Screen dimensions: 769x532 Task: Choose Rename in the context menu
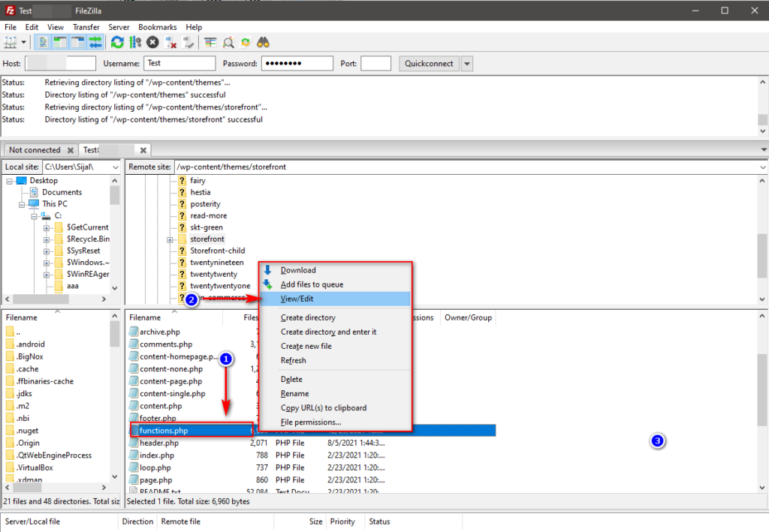336,393
